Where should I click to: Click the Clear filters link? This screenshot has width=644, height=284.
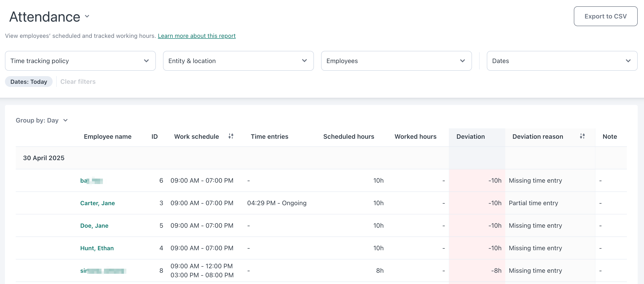(x=78, y=82)
